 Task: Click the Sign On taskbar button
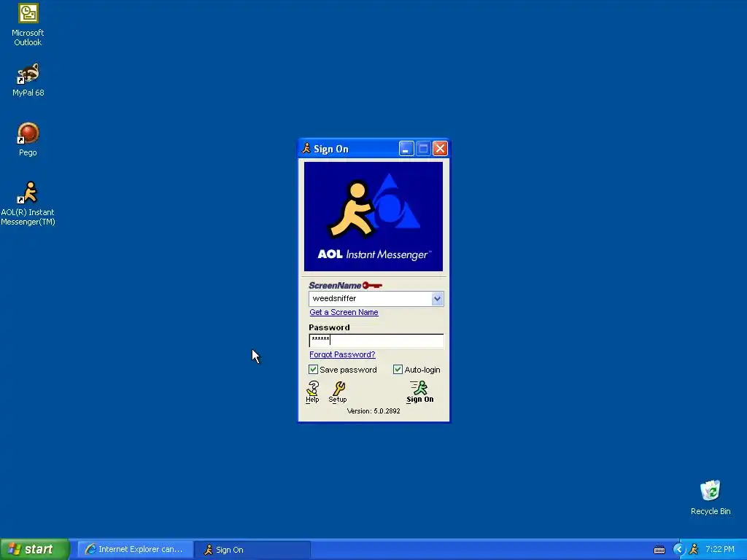point(252,550)
